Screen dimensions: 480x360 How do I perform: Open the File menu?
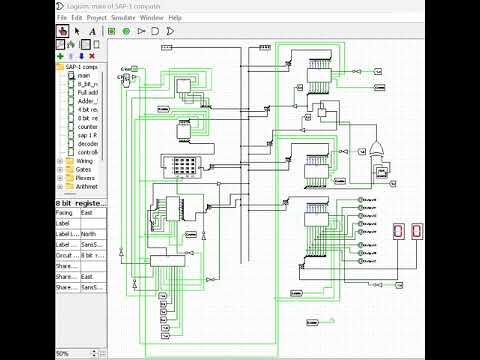point(62,18)
